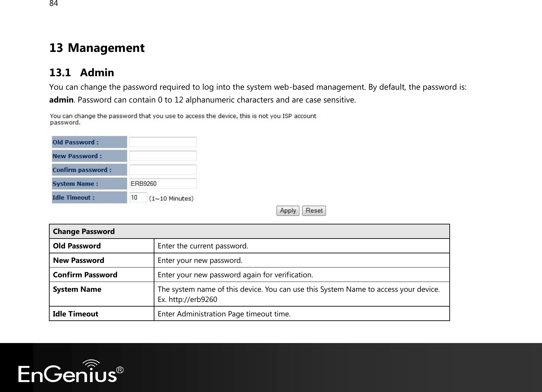This screenshot has width=542, height=392.
Task: Click the EnGenius logo in footer
Action: [71, 371]
